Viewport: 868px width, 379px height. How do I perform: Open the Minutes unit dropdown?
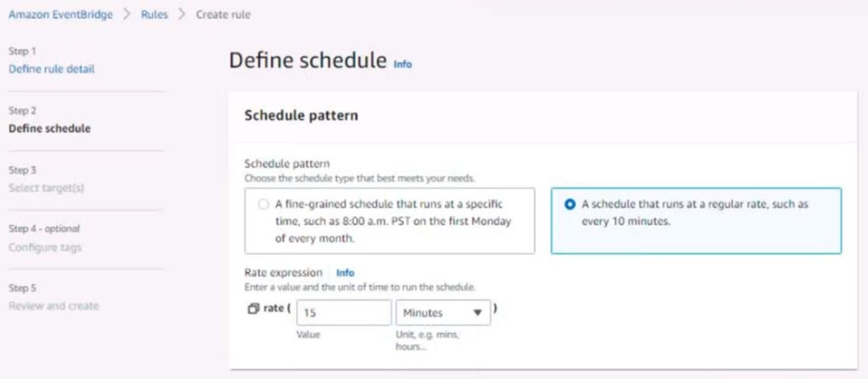pyautogui.click(x=443, y=312)
